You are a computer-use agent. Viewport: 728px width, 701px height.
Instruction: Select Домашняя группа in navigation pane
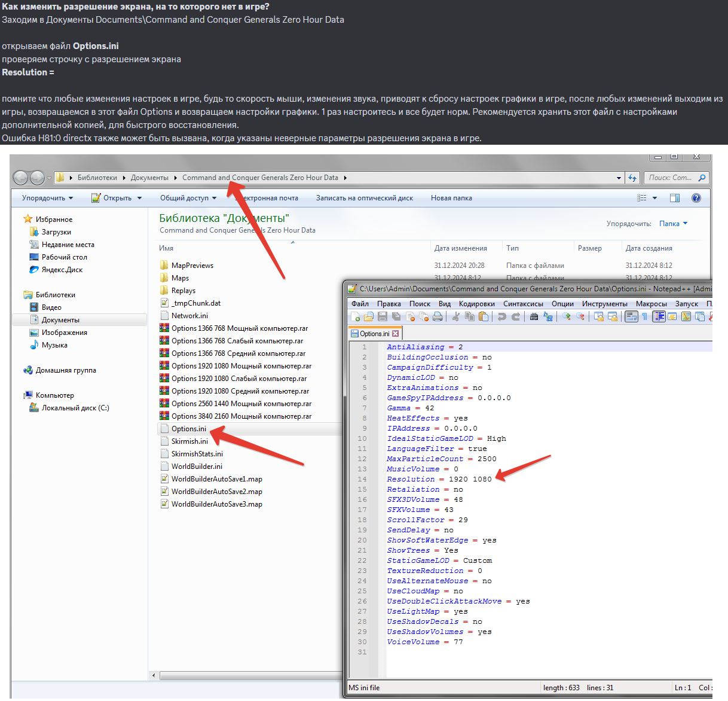click(66, 370)
